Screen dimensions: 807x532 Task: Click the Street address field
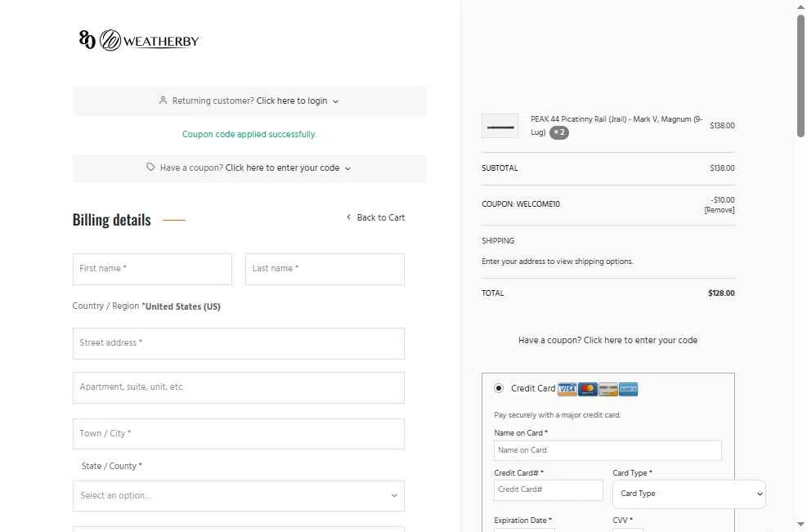tap(238, 343)
